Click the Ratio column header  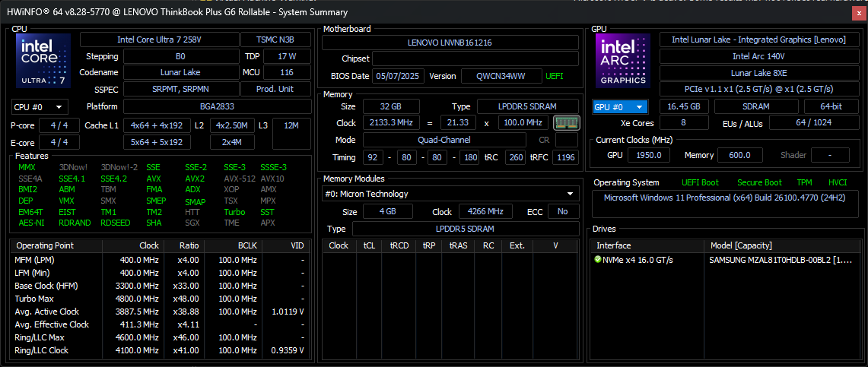pyautogui.click(x=184, y=245)
